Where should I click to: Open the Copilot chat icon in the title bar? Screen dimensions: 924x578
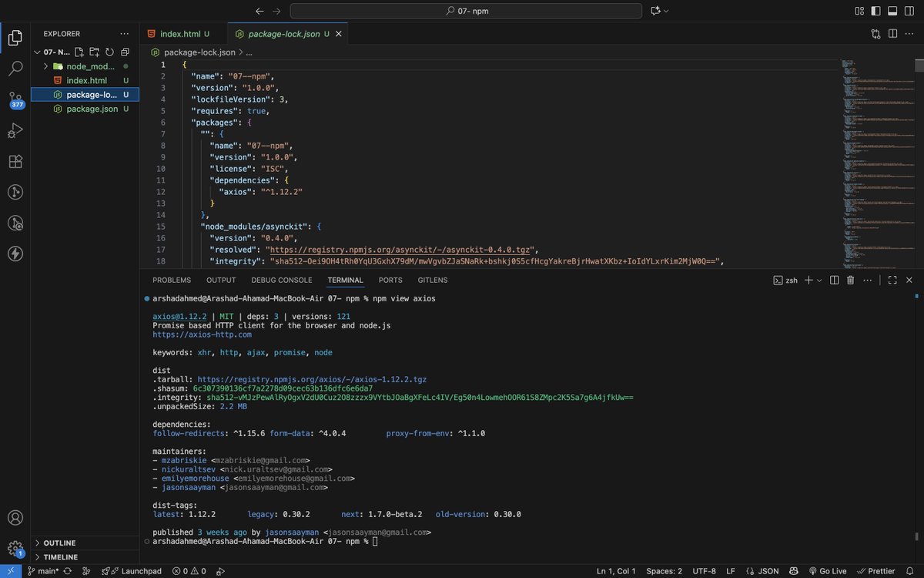click(655, 11)
